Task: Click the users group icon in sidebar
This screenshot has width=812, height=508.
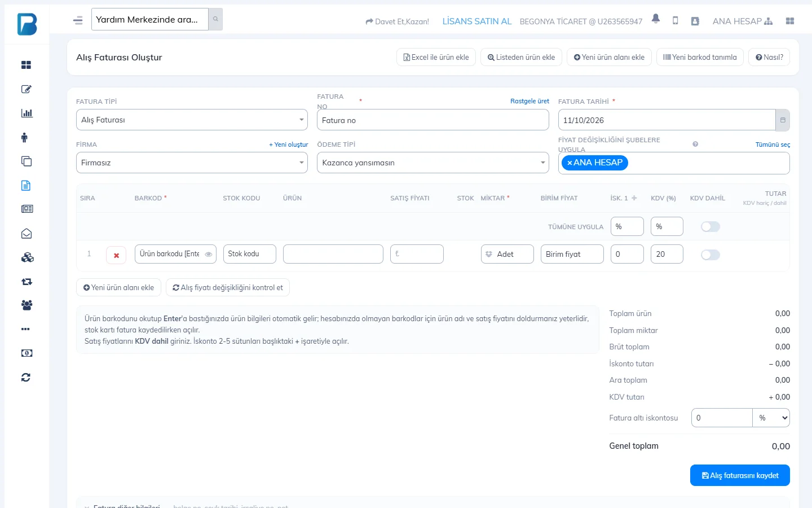Action: (x=27, y=305)
